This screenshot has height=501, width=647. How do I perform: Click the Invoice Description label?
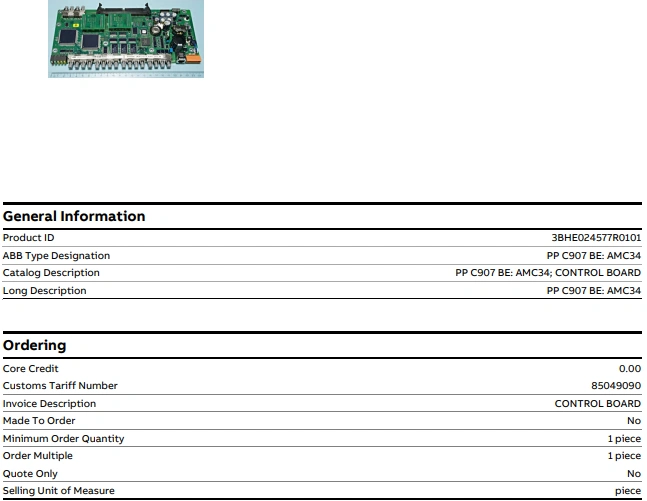49,404
